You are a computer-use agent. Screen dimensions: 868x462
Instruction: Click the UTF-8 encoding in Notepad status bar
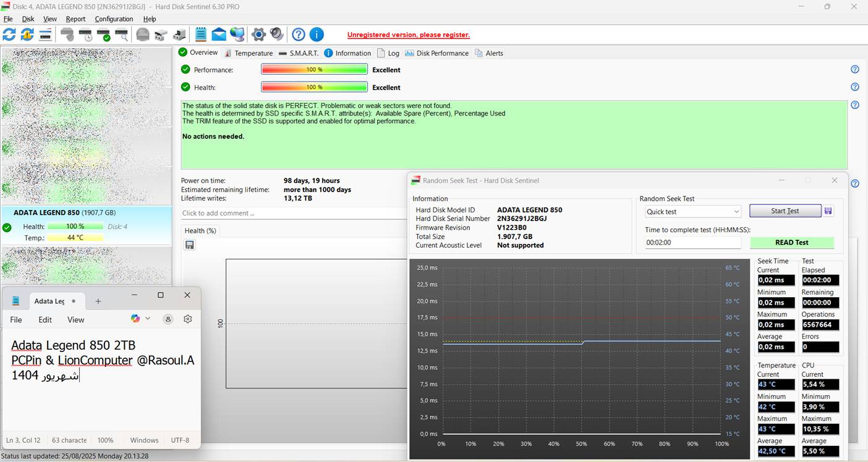click(x=180, y=440)
